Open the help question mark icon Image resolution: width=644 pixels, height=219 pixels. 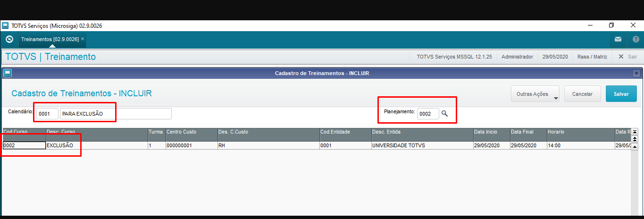[x=636, y=39]
